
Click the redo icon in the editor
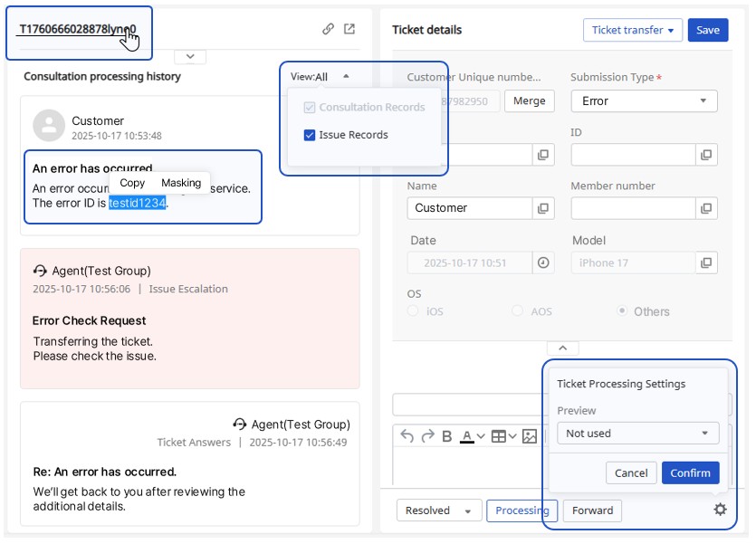(x=426, y=436)
